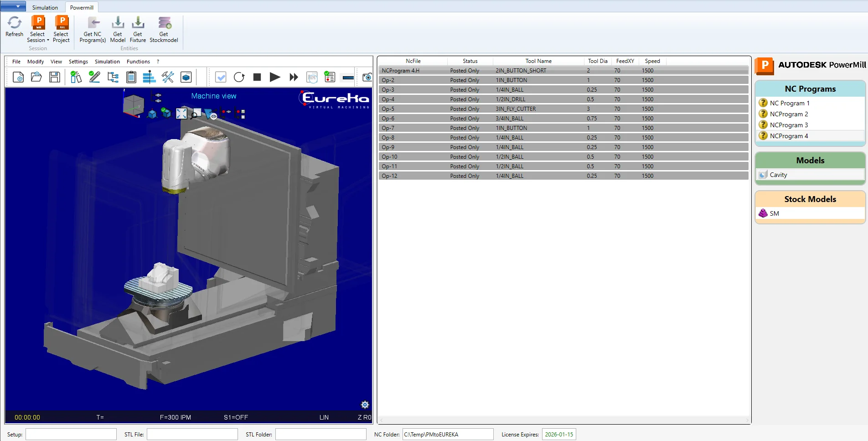
Task: Click the hierarchy tree icon
Action: click(113, 77)
